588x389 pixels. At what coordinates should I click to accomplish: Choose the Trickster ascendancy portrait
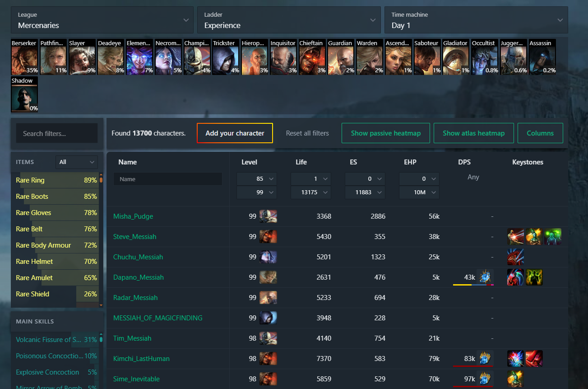226,57
